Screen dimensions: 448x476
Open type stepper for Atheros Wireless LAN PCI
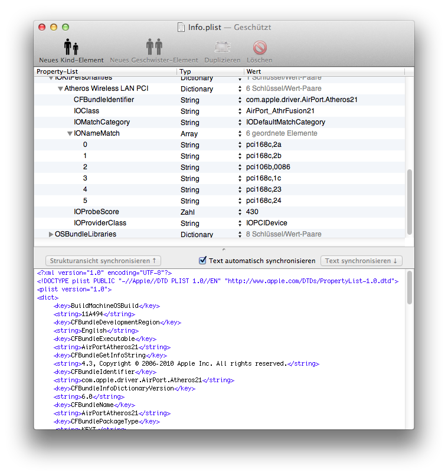pos(240,88)
